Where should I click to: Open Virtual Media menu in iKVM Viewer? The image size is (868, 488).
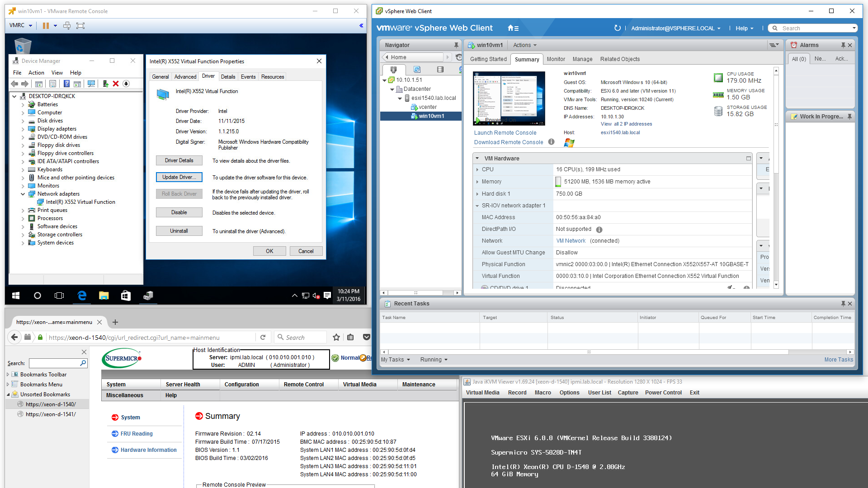pos(482,393)
